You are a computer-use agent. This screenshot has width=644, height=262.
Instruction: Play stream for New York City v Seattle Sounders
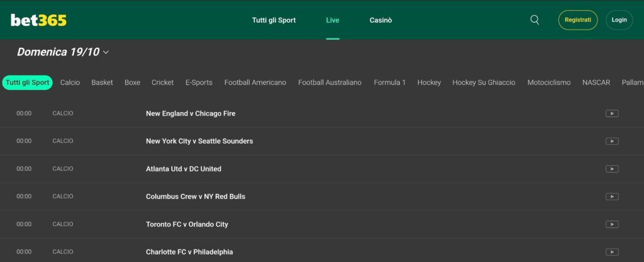612,141
